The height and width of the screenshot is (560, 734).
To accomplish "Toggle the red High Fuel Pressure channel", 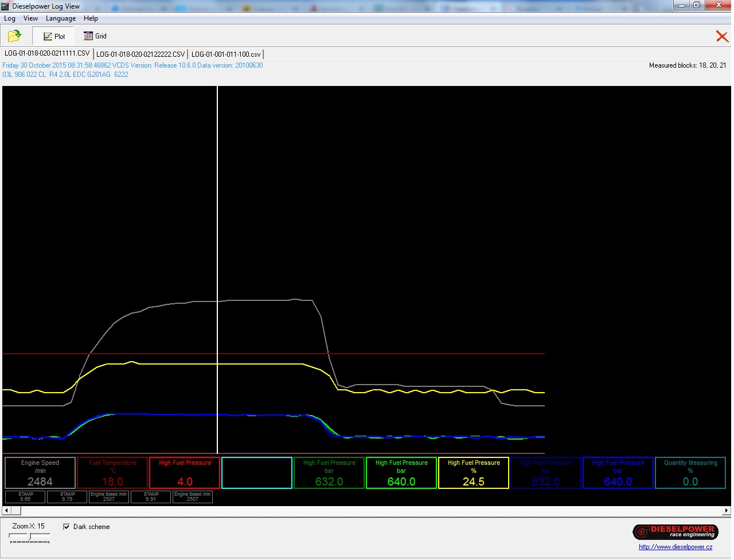I will [185, 473].
